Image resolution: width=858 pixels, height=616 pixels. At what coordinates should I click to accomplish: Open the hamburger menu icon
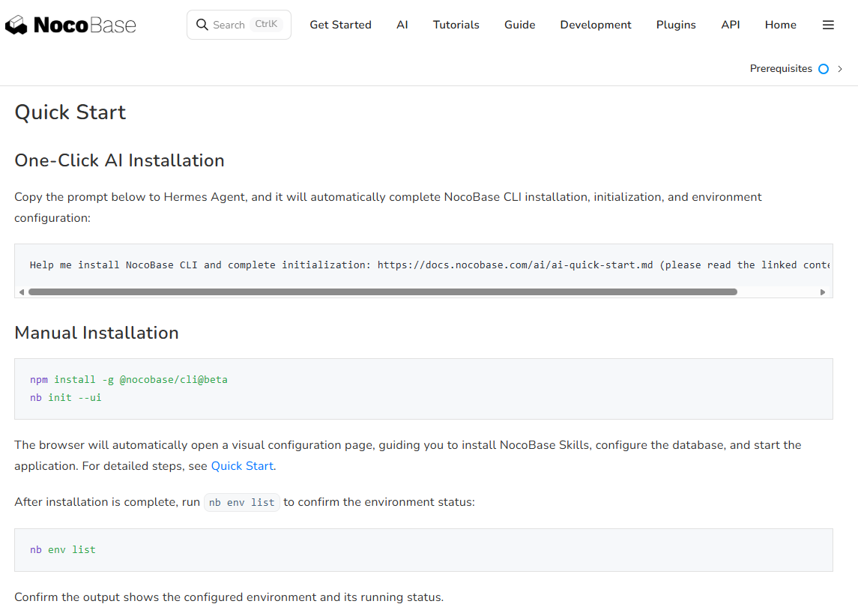(x=828, y=25)
